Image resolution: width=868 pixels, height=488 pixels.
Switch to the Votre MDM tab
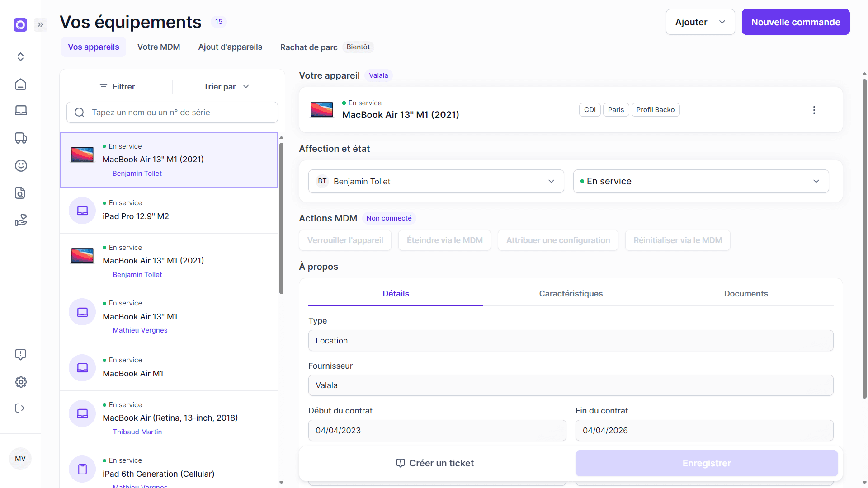(x=159, y=47)
